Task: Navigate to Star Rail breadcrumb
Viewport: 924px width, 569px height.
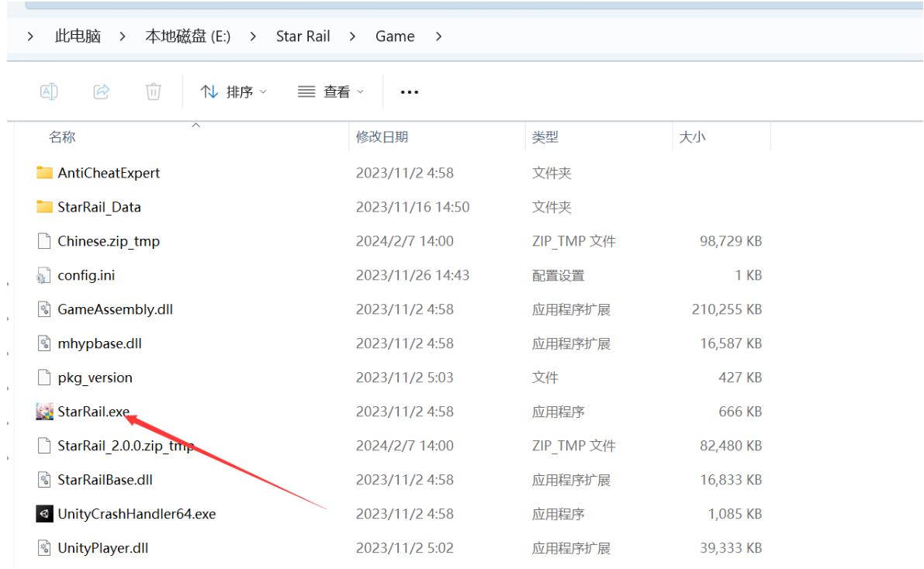Action: tap(303, 36)
